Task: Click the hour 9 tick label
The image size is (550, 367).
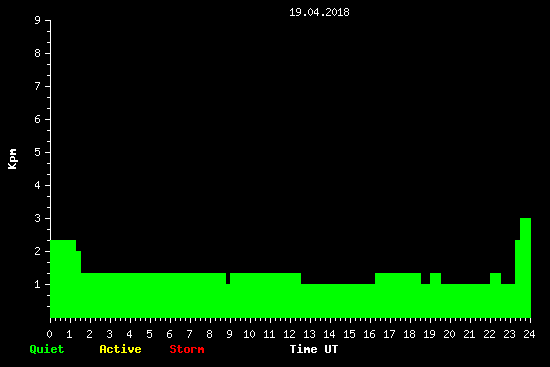Action: 229,334
